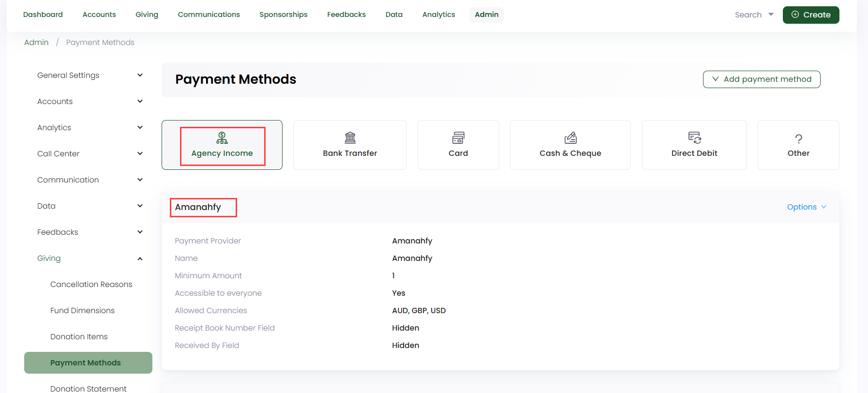
Task: Open Accounts in top navigation
Action: click(99, 15)
